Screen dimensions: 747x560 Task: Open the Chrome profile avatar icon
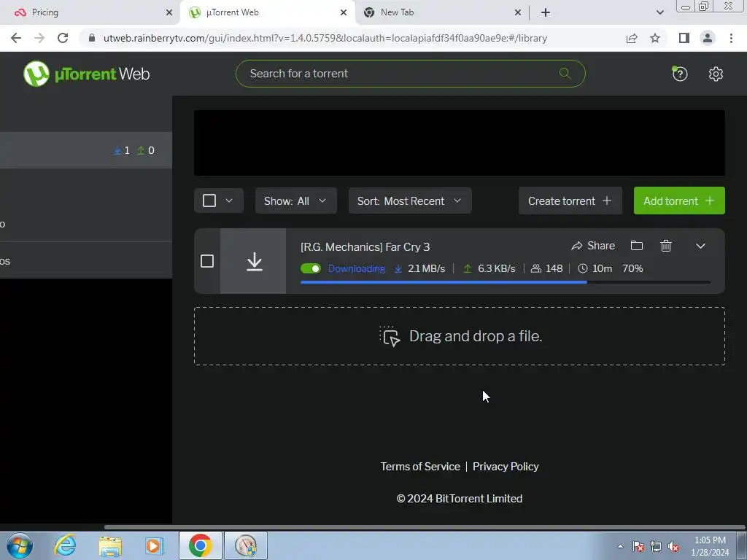(x=708, y=38)
